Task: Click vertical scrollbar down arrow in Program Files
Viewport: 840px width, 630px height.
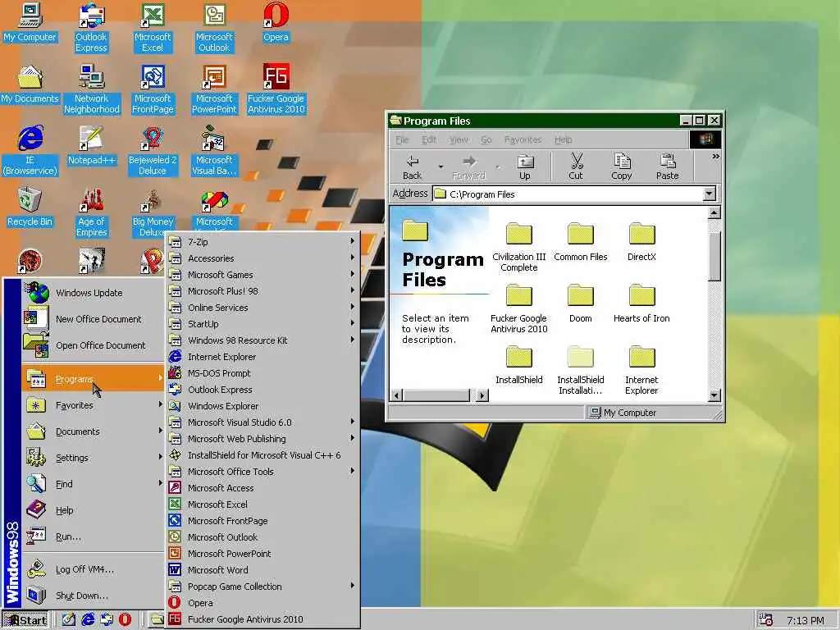Action: 714,395
